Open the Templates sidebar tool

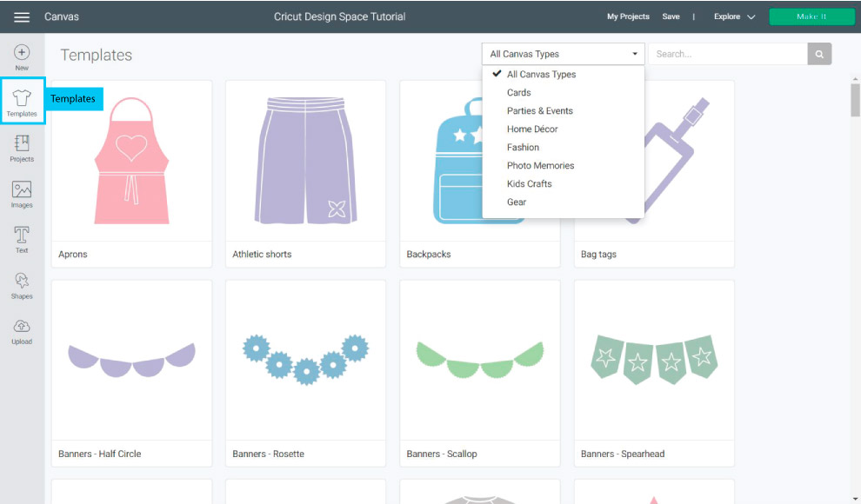[x=22, y=102]
